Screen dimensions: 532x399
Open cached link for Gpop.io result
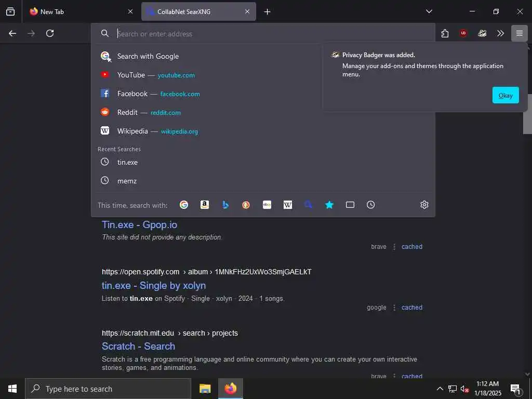pyautogui.click(x=412, y=247)
